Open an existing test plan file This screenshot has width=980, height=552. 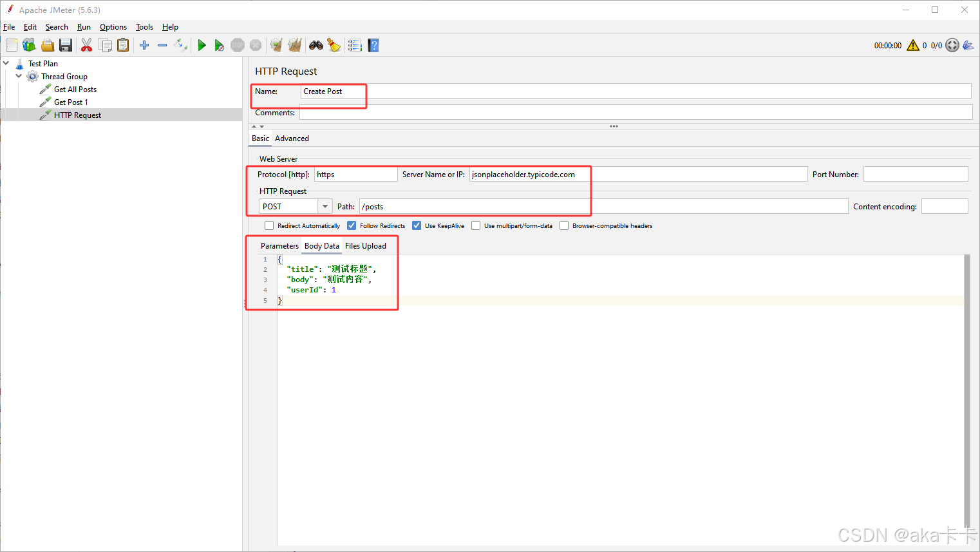[x=48, y=45]
